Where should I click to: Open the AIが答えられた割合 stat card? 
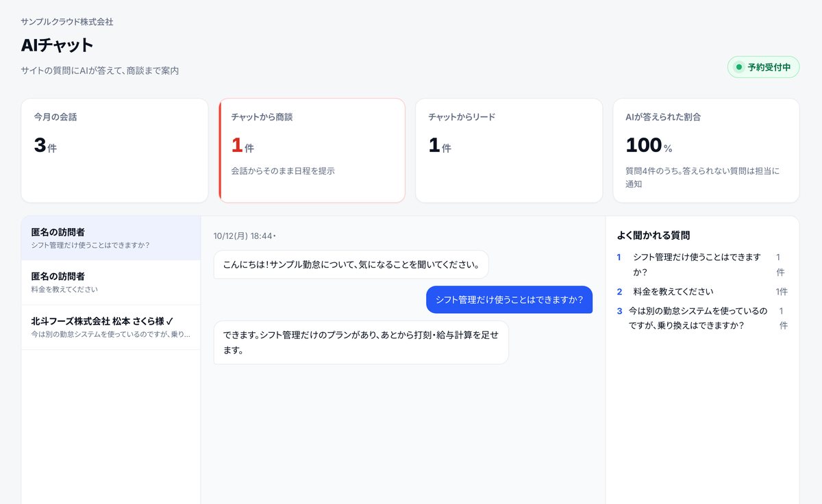[706, 151]
